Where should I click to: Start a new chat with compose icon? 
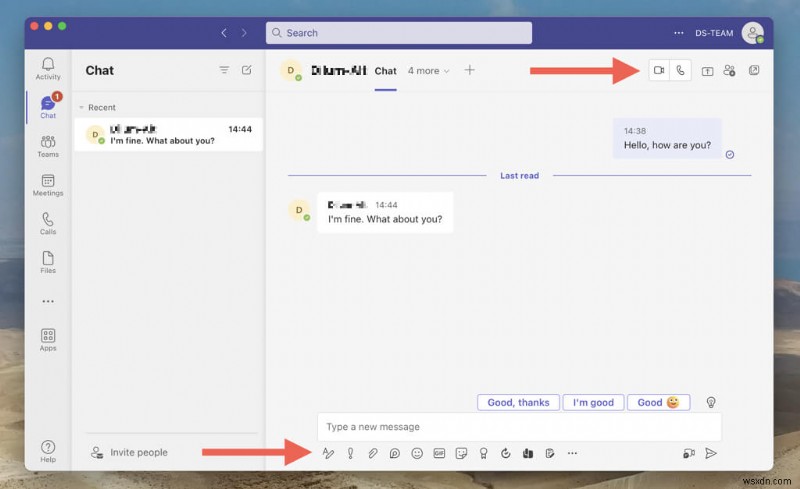tap(246, 70)
